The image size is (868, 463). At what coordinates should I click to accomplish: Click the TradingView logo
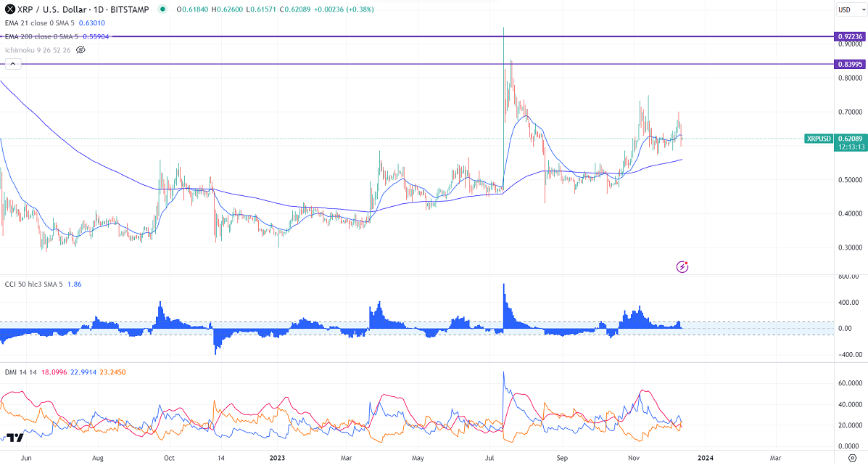click(x=15, y=438)
